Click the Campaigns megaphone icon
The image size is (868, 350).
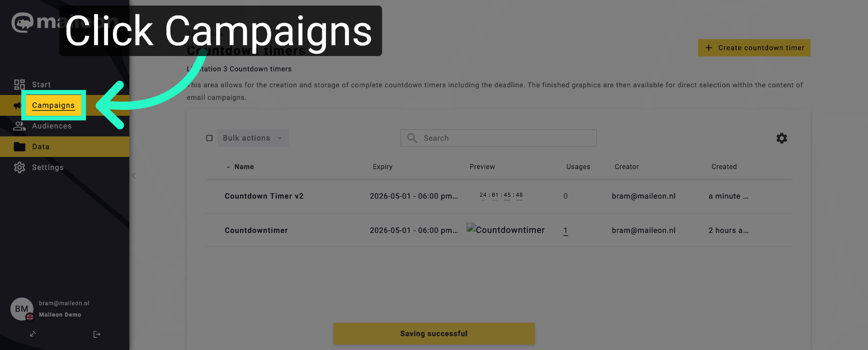(18, 105)
